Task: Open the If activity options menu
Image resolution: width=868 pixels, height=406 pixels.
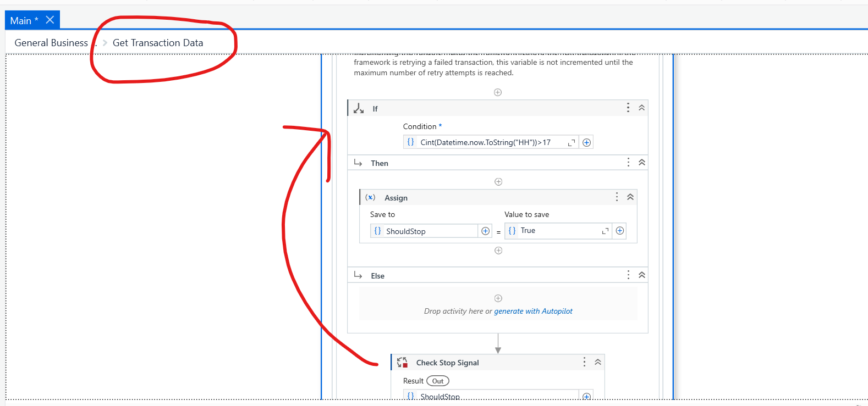Action: pos(628,108)
